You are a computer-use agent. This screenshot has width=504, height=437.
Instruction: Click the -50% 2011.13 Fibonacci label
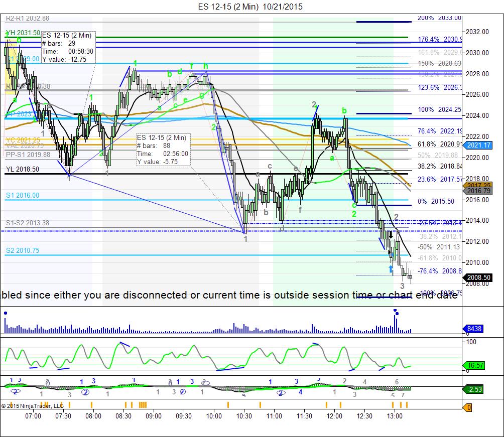(439, 247)
